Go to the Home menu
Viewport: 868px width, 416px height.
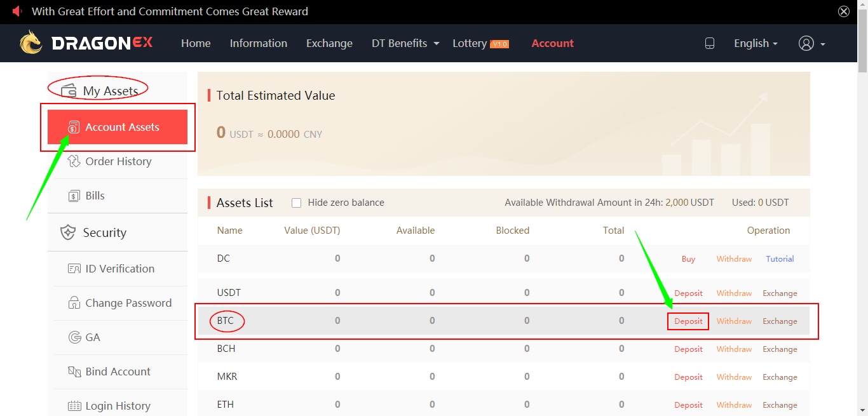[196, 43]
